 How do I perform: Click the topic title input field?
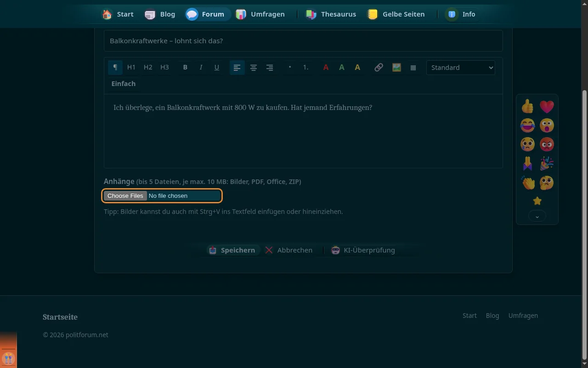[x=303, y=41]
